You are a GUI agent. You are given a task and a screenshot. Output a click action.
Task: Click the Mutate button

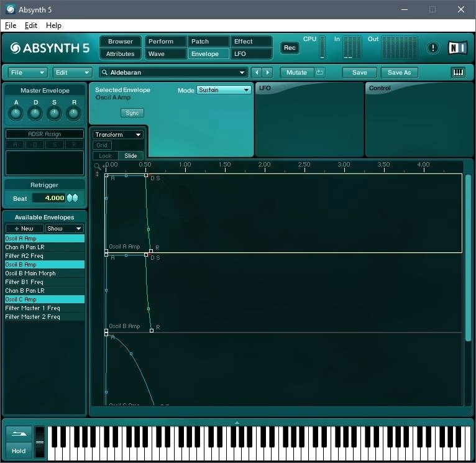[x=296, y=72]
